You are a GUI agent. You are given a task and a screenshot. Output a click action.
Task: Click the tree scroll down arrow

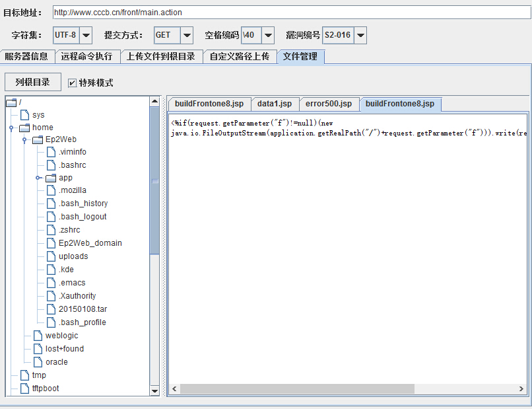(x=154, y=390)
